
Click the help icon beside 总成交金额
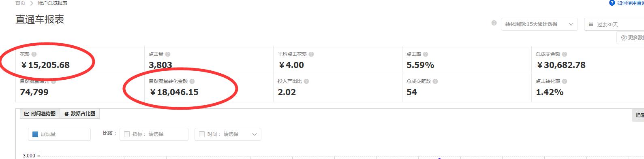point(565,54)
